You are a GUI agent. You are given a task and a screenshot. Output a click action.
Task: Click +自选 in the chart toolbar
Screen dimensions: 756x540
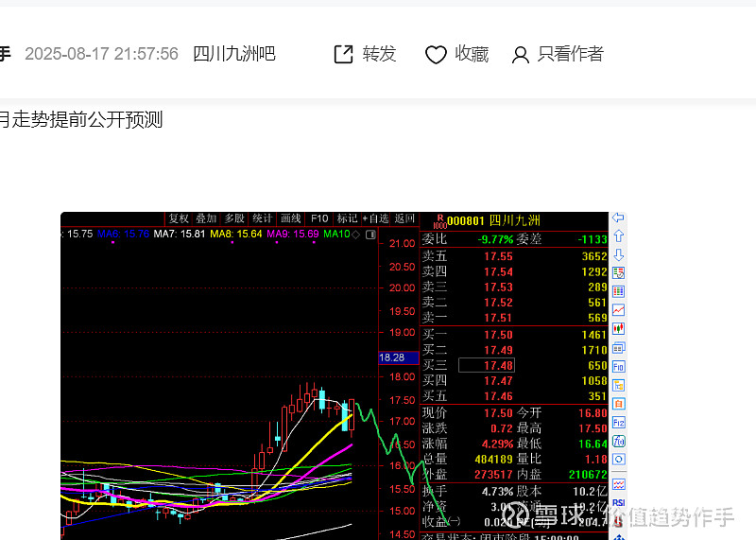pos(375,218)
